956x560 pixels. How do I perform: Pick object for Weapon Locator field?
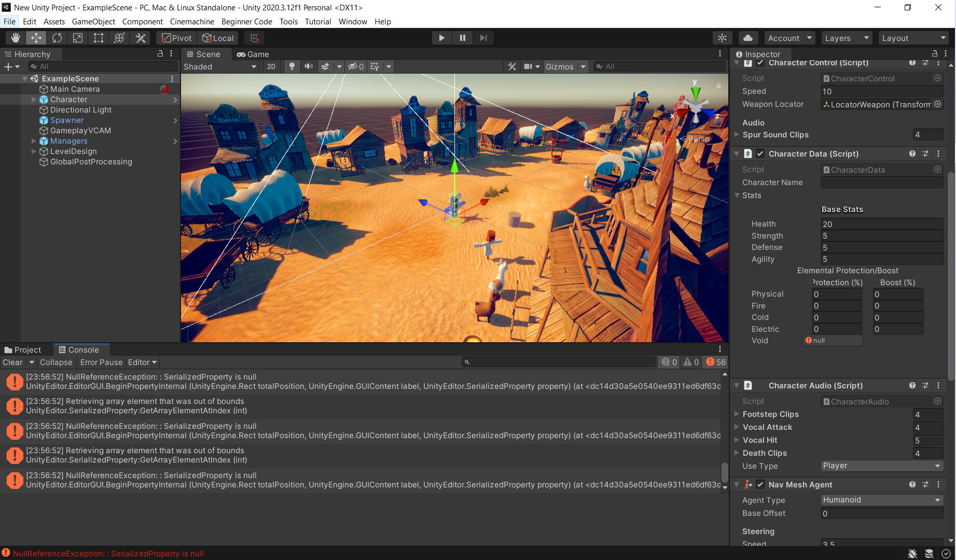(x=938, y=104)
